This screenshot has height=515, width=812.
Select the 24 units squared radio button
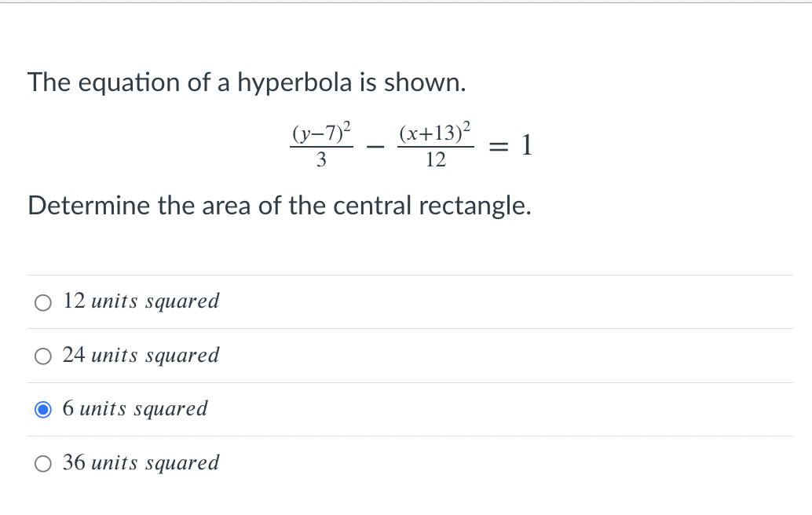[43, 356]
